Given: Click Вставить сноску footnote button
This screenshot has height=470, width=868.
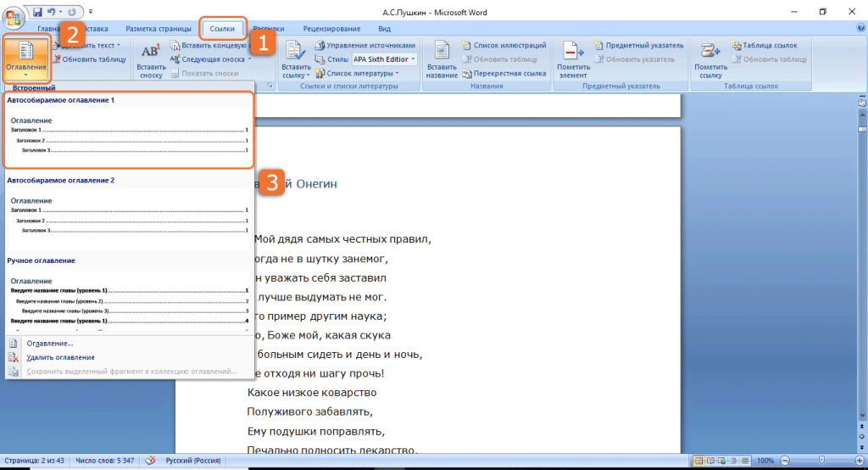Looking at the screenshot, I should click(151, 60).
